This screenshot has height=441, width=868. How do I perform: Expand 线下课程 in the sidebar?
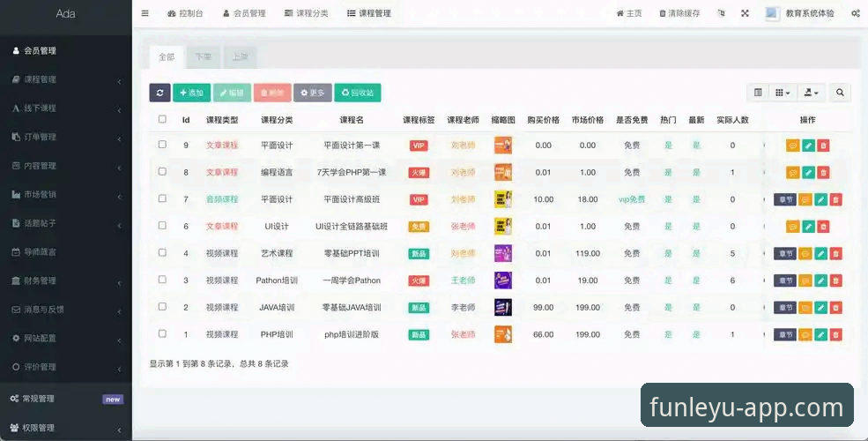click(66, 108)
